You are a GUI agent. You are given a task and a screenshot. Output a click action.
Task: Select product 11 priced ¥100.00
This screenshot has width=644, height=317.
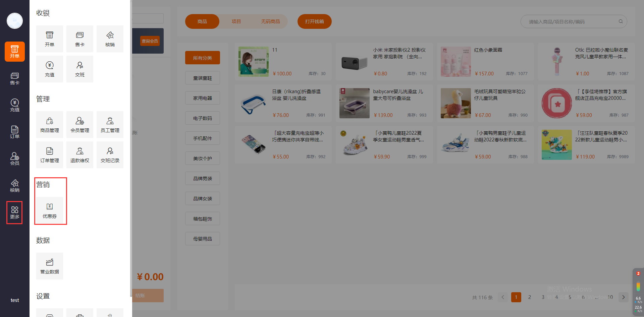click(283, 62)
